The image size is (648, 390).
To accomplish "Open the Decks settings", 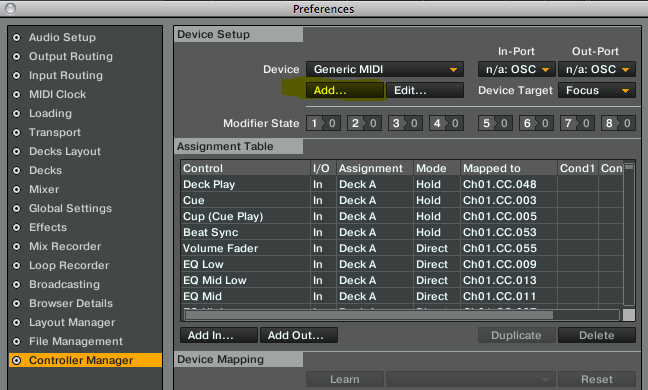I will click(85, 170).
